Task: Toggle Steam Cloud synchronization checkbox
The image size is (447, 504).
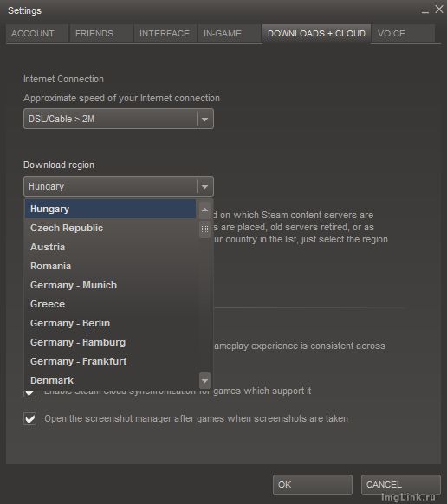Action: [x=30, y=392]
